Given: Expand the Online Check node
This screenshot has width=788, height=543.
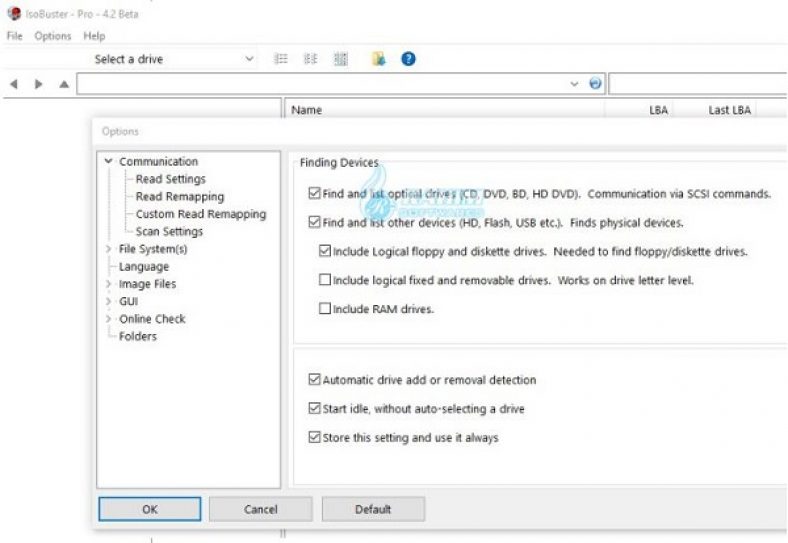Looking at the screenshot, I should click(x=108, y=319).
